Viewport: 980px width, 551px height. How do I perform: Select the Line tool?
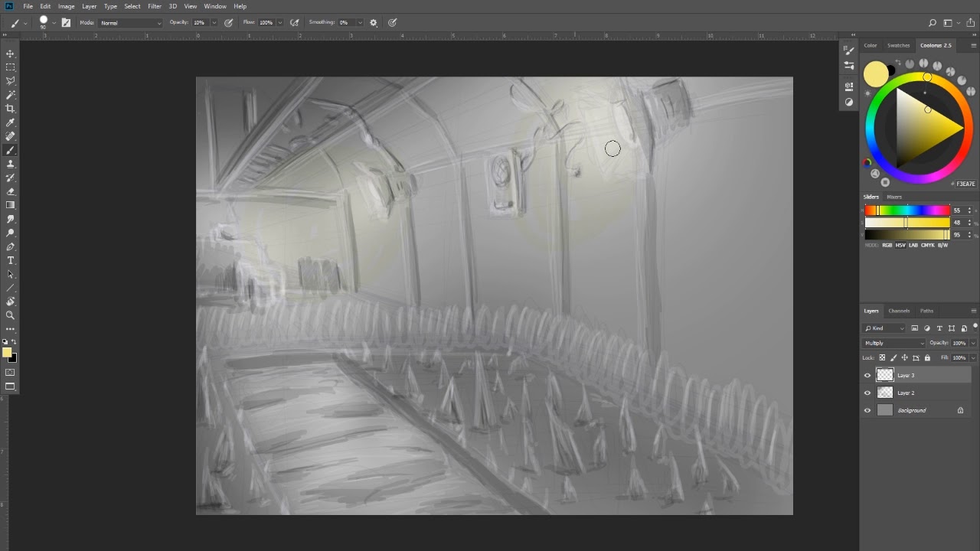coord(10,288)
